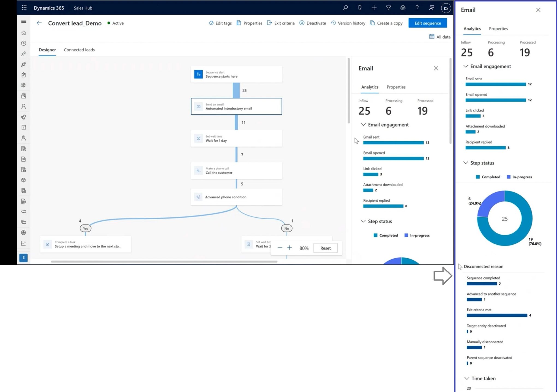Click the Deactivate icon for the sequence
This screenshot has height=392, width=559.
click(301, 23)
